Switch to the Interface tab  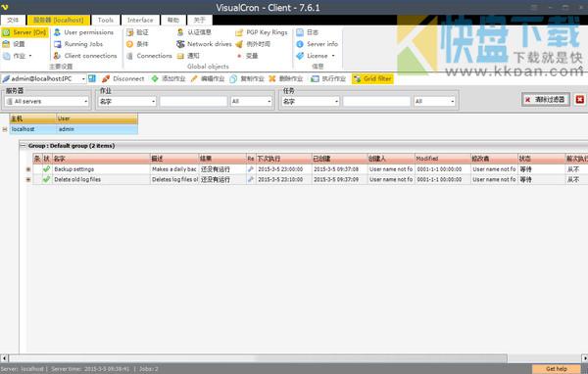140,20
